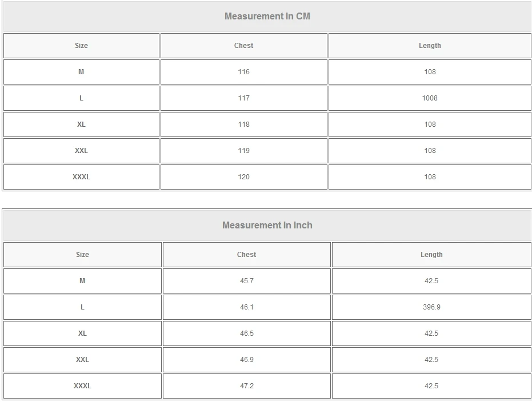
Task: Select the 1008 length value cell
Action: [430, 98]
